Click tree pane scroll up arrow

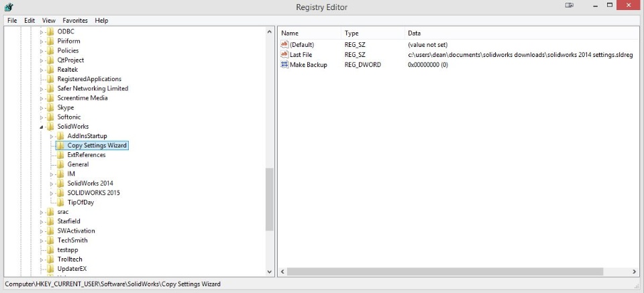click(270, 32)
